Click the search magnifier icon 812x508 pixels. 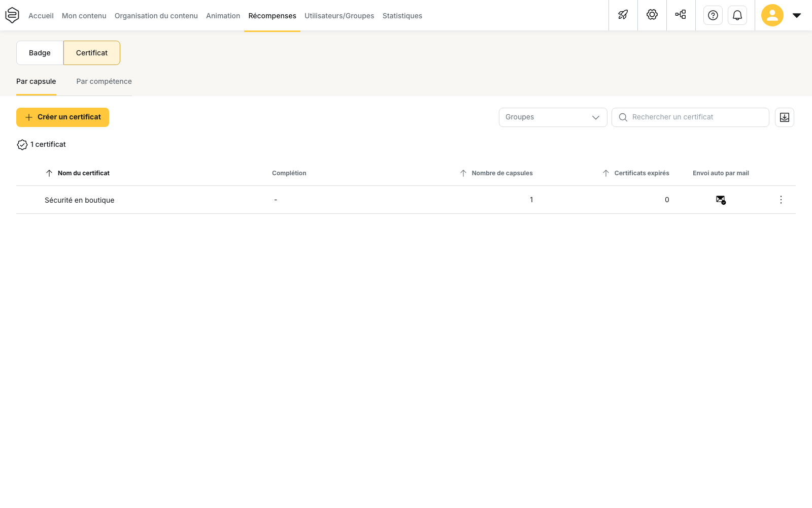(623, 117)
